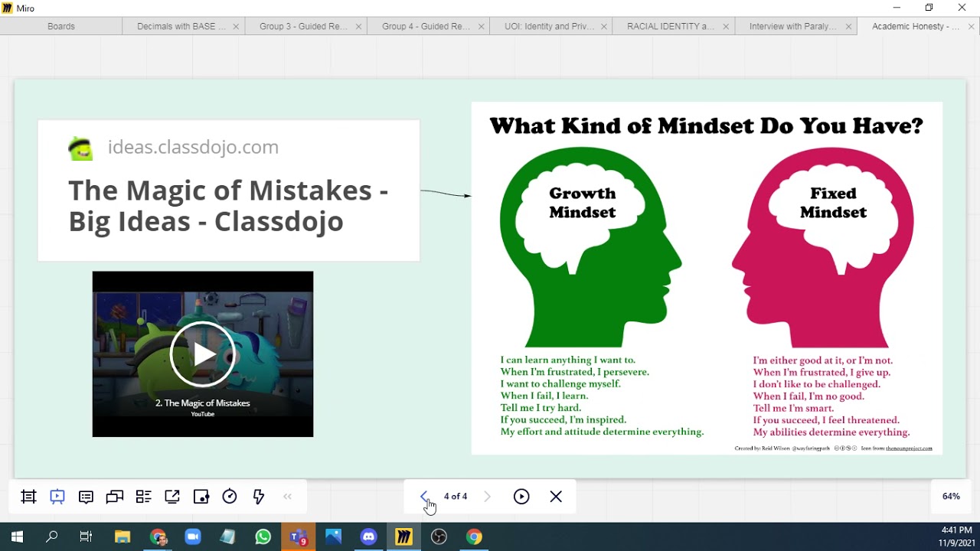Switch to UOI: Identity and Priv... tab

point(549,26)
